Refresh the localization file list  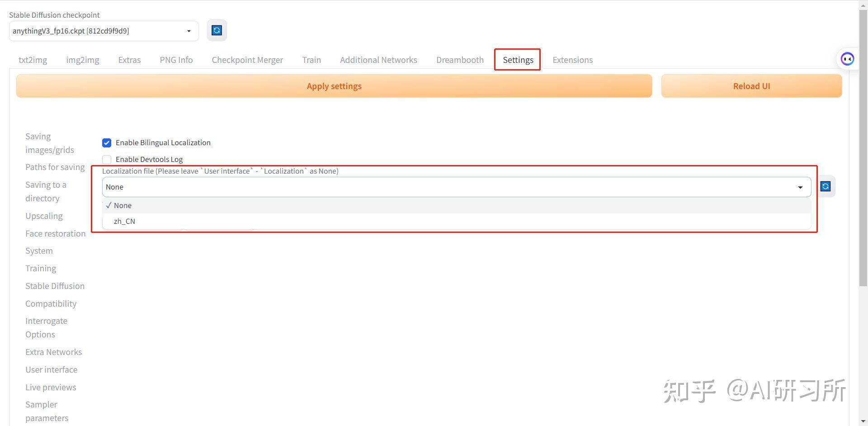click(826, 186)
